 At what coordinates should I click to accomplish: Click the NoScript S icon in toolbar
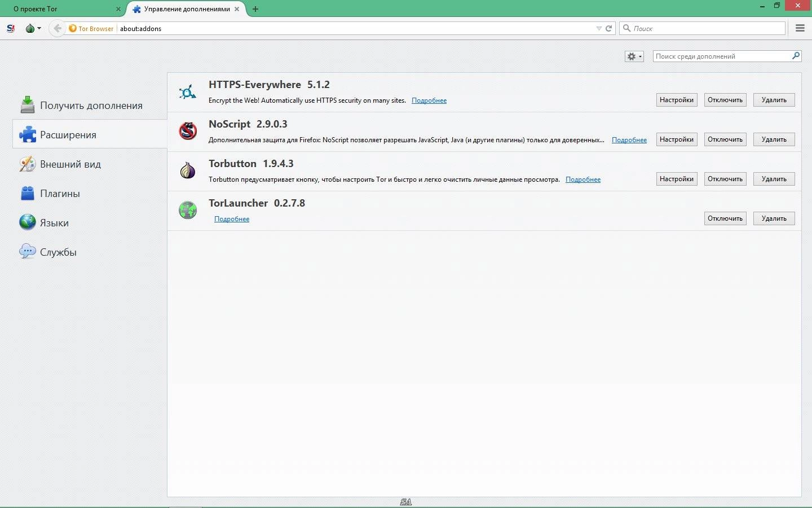coord(11,28)
